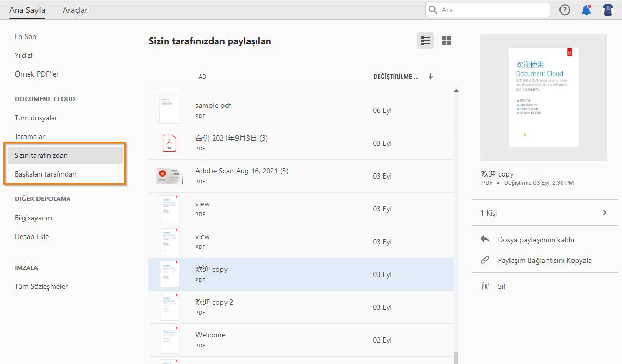622x364 pixels.
Task: Switch to the Araçlar tab
Action: pos(75,10)
